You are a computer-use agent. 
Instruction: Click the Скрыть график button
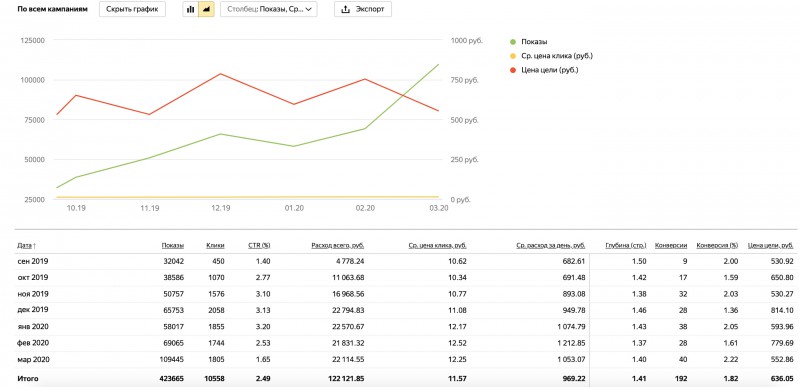132,9
